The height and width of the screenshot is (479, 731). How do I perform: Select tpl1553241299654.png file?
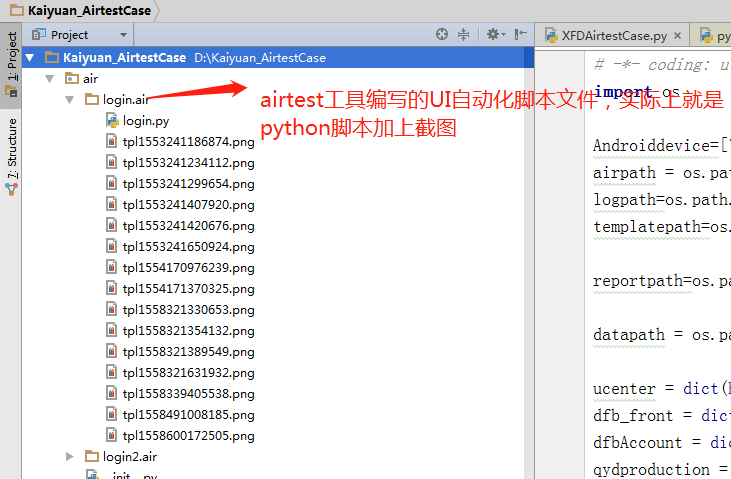(188, 184)
